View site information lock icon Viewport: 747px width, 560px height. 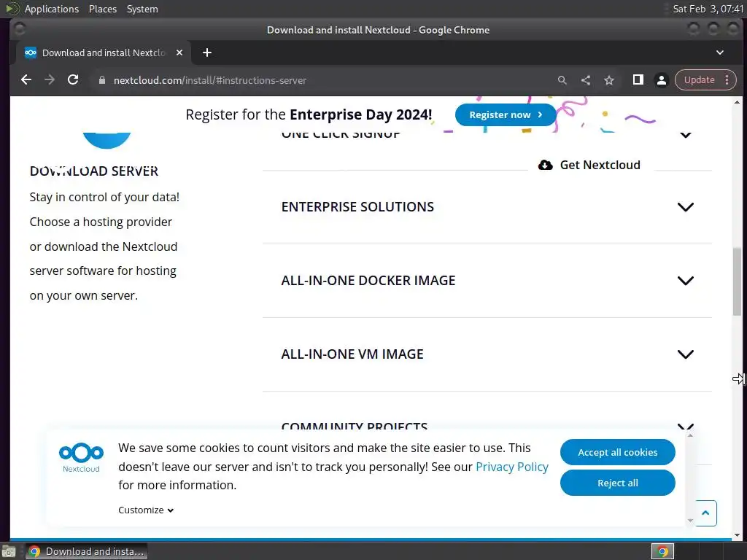pyautogui.click(x=102, y=80)
